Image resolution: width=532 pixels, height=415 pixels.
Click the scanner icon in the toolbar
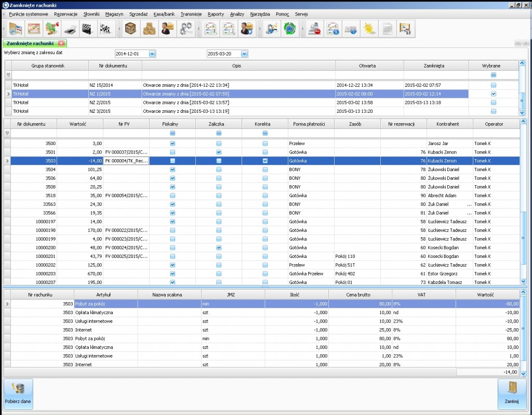[71, 29]
